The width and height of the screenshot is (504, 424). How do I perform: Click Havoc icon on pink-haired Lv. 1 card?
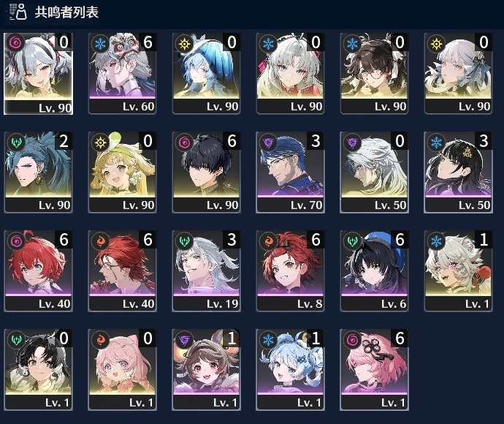(x=352, y=339)
